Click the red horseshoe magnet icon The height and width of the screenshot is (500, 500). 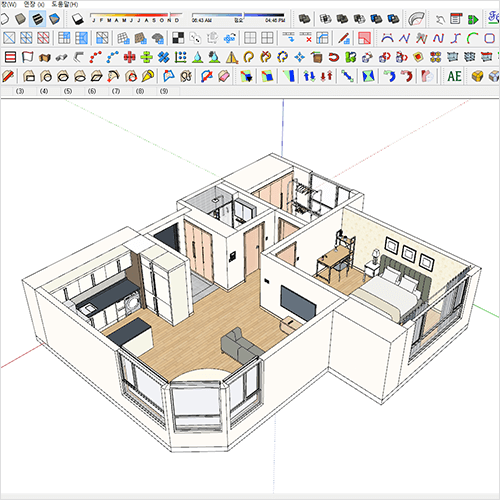[x=334, y=57]
